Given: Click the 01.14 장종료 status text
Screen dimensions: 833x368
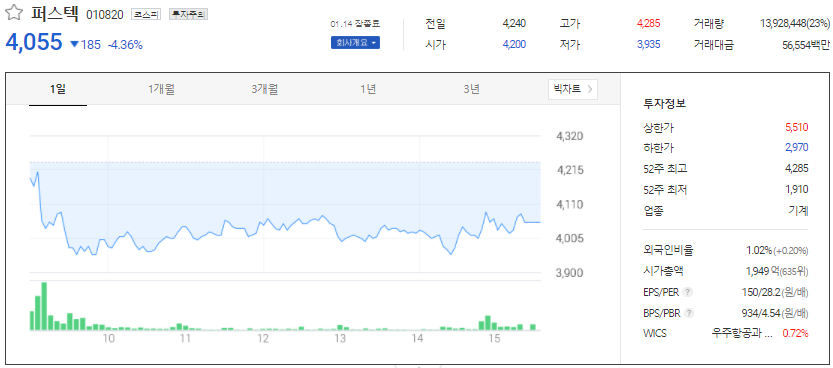Looking at the screenshot, I should (x=355, y=24).
